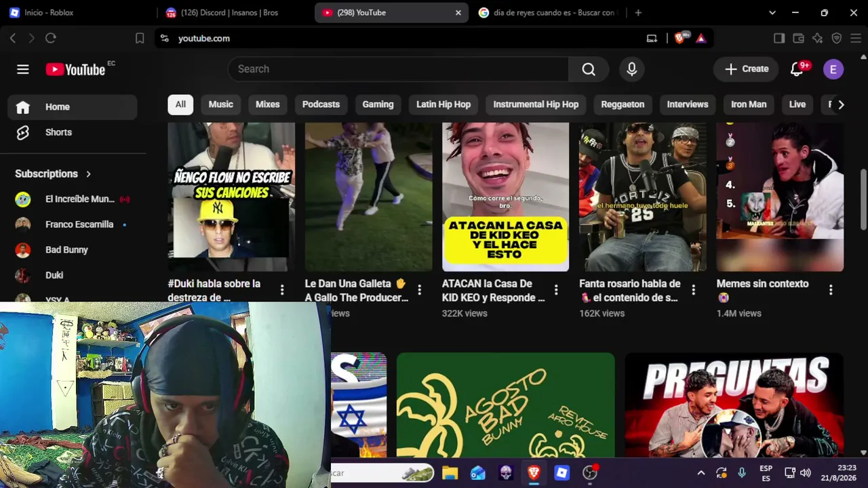This screenshot has height=488, width=868.
Task: Show hidden system tray icons
Action: tap(701, 472)
